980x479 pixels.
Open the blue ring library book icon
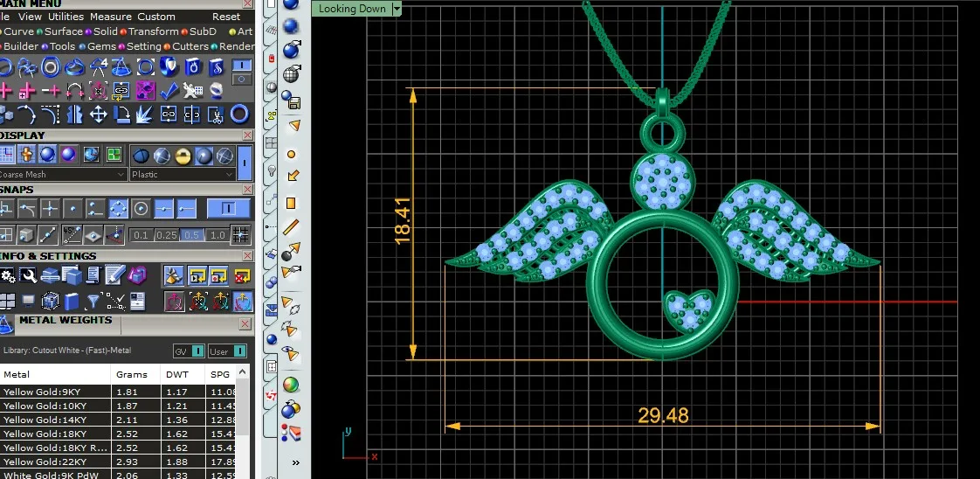[x=193, y=66]
